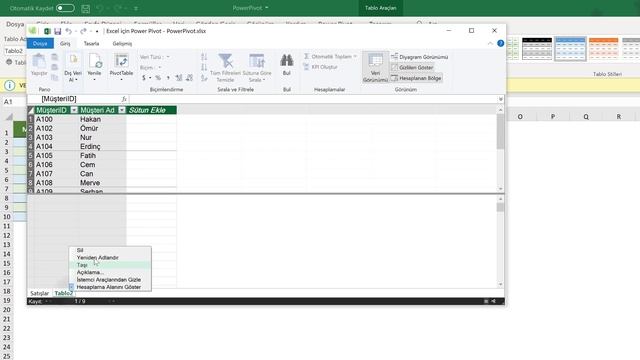Image resolution: width=640 pixels, height=360 pixels.
Task: Click the Excel switch icon in title bar
Action: (47, 31)
